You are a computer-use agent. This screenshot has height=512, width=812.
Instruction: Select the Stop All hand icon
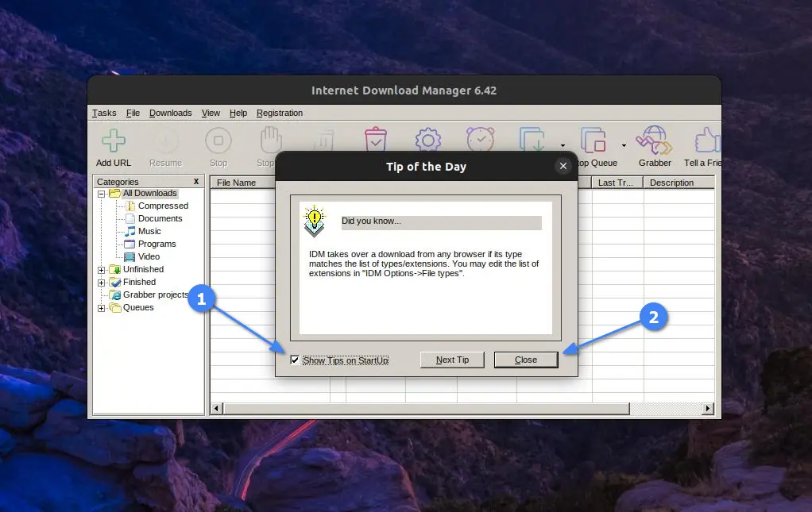click(270, 139)
